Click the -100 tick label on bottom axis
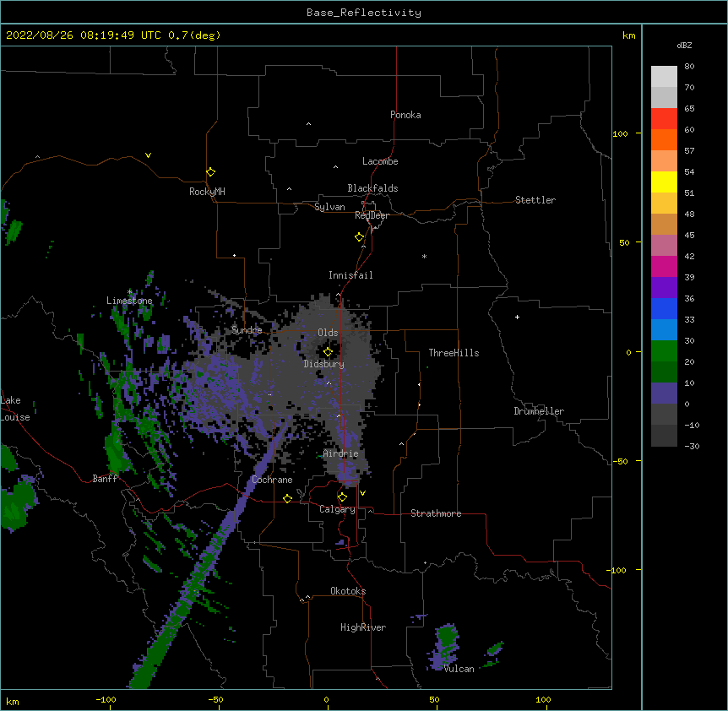This screenshot has height=711, width=728. pos(106,699)
